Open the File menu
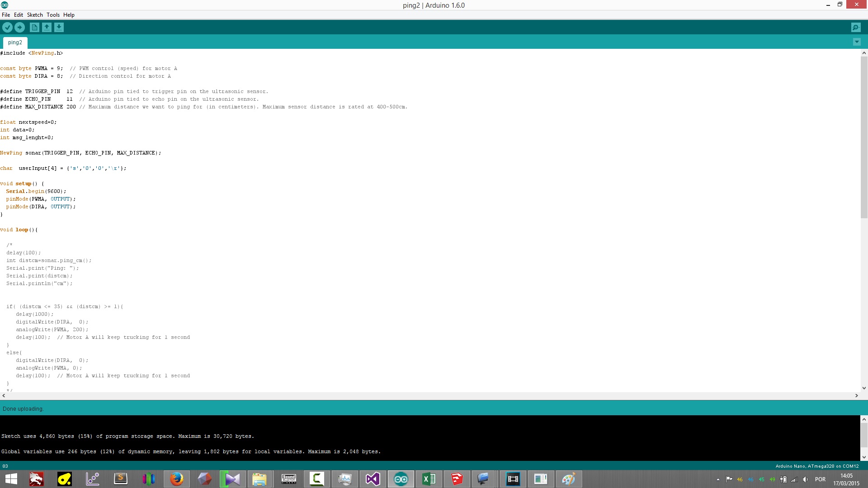 click(6, 15)
